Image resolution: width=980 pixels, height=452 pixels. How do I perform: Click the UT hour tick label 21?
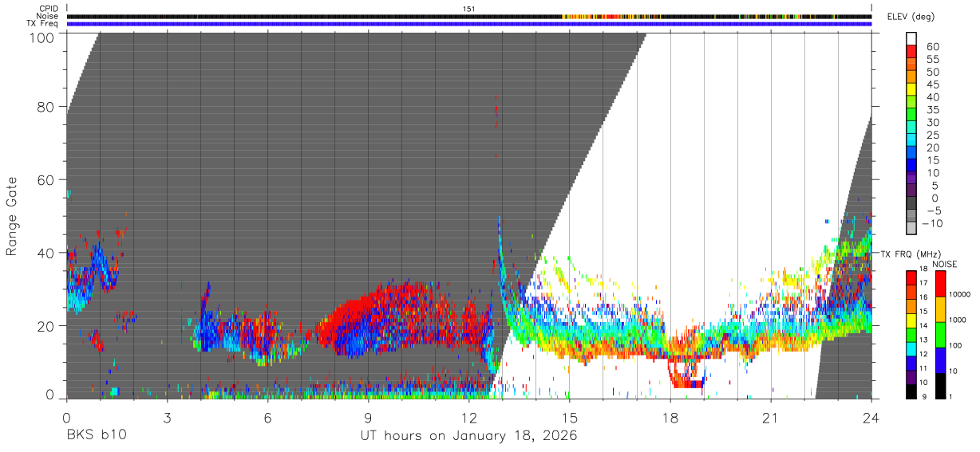[770, 417]
